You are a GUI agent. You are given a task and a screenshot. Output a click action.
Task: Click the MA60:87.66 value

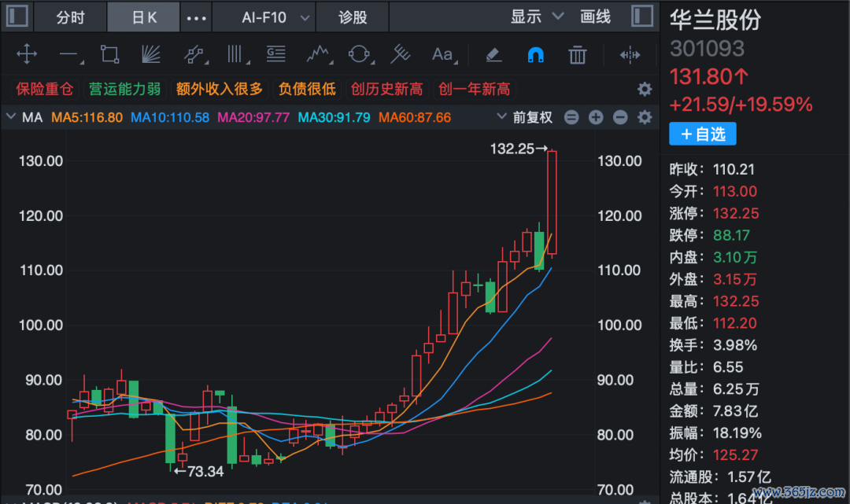(x=415, y=117)
